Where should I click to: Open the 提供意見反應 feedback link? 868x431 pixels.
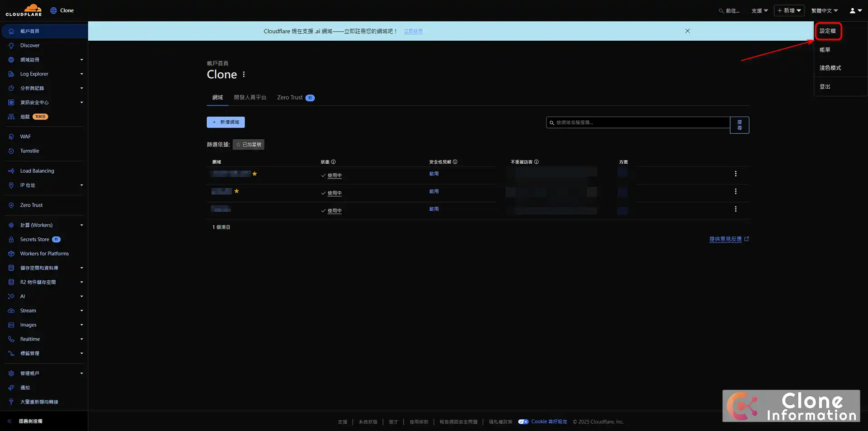725,239
